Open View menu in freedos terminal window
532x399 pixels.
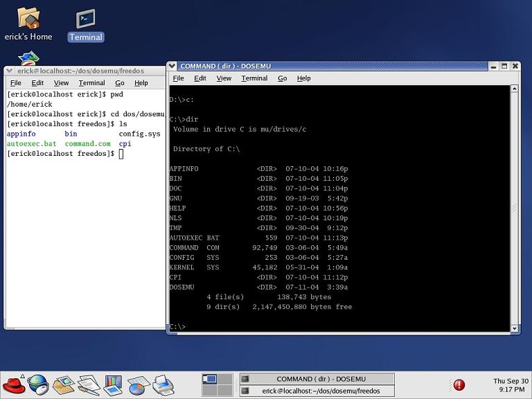pos(61,83)
